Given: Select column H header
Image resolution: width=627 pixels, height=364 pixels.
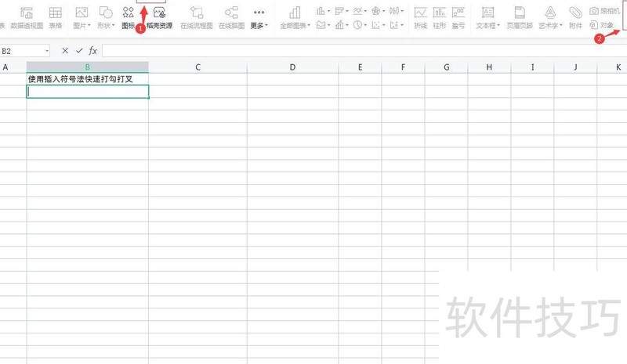Looking at the screenshot, I should (489, 67).
